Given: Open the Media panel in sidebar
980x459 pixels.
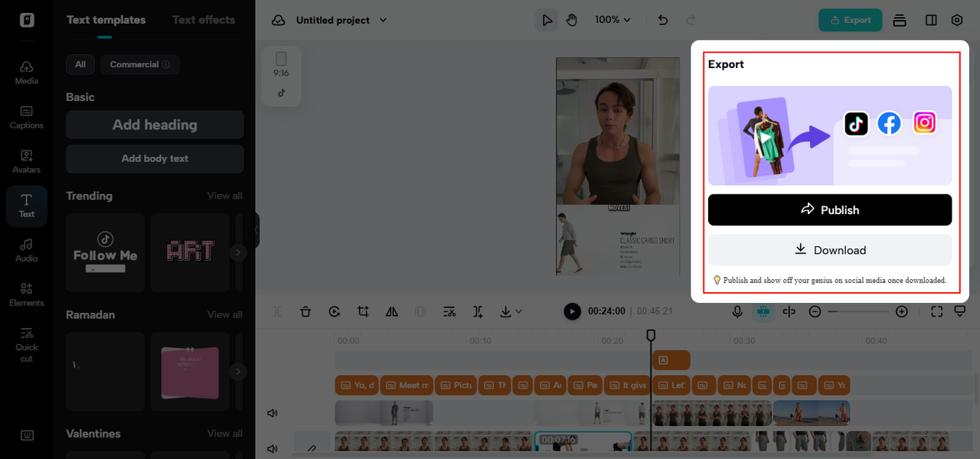Looking at the screenshot, I should (27, 72).
